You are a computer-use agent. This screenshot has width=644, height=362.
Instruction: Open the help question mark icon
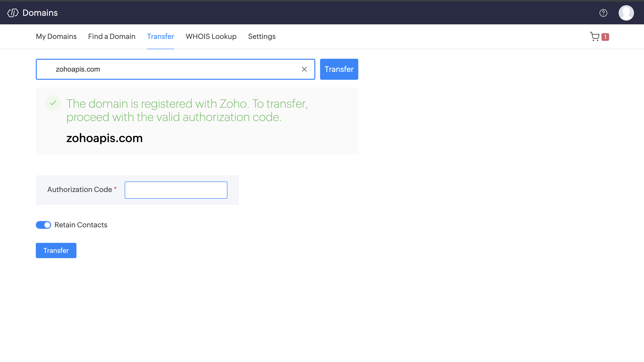(603, 13)
